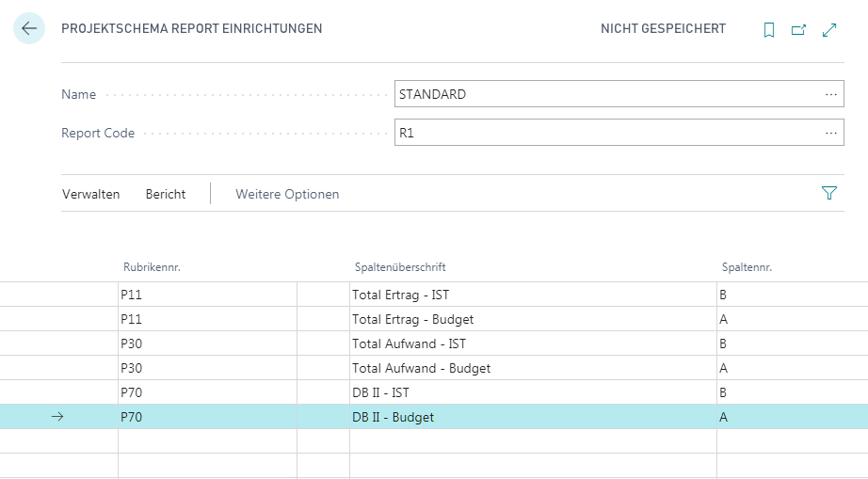Select P11 in Total Ertrag - IST row

point(208,295)
